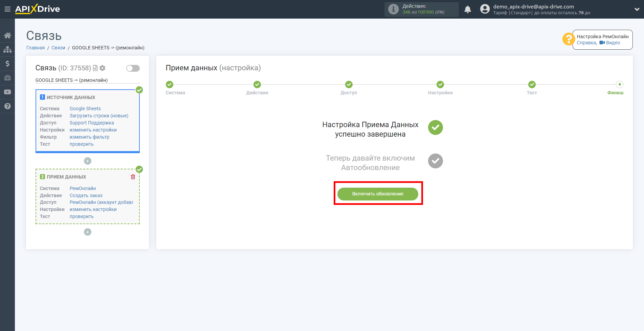Click the ПРИЕМ ДАННЫХ block header

[66, 177]
